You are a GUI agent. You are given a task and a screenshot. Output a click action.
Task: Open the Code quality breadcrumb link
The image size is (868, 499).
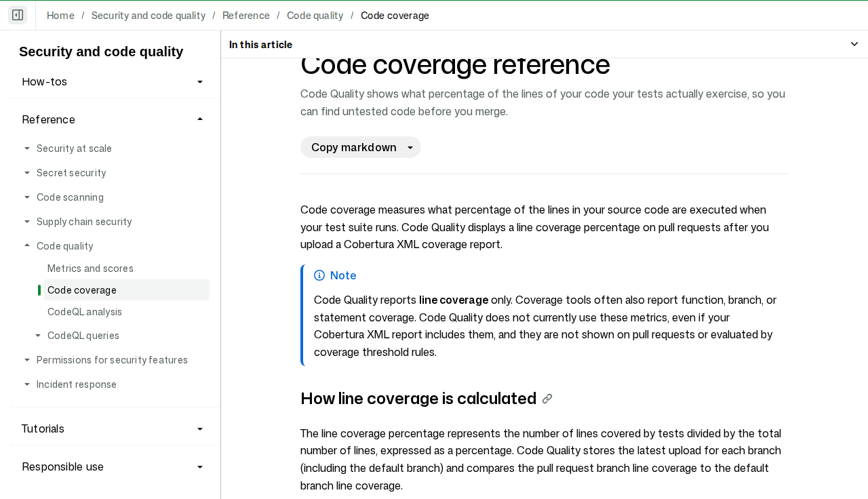coord(315,15)
